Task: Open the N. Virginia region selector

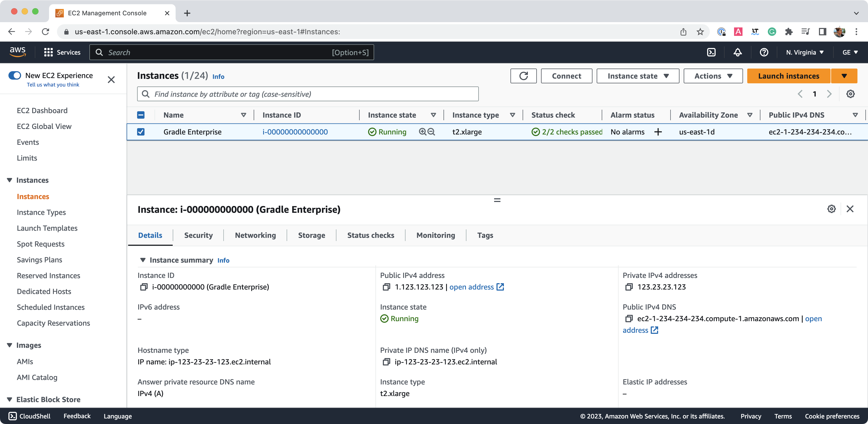Action: 805,52
